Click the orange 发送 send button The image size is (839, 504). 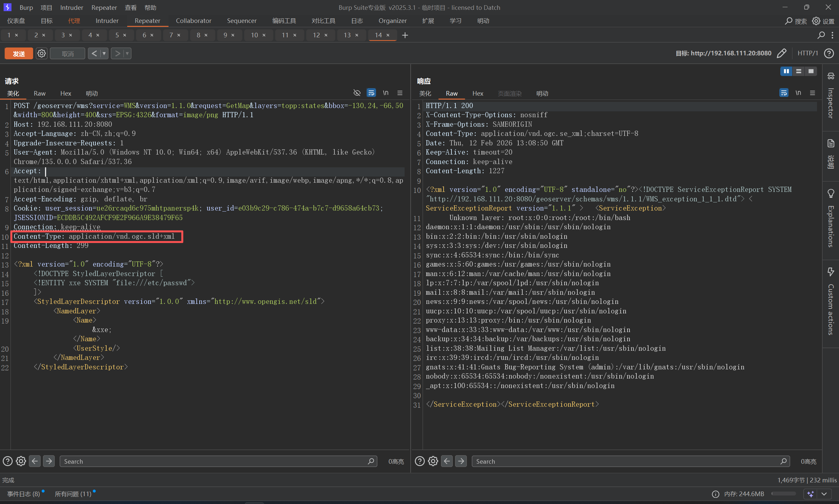point(19,53)
